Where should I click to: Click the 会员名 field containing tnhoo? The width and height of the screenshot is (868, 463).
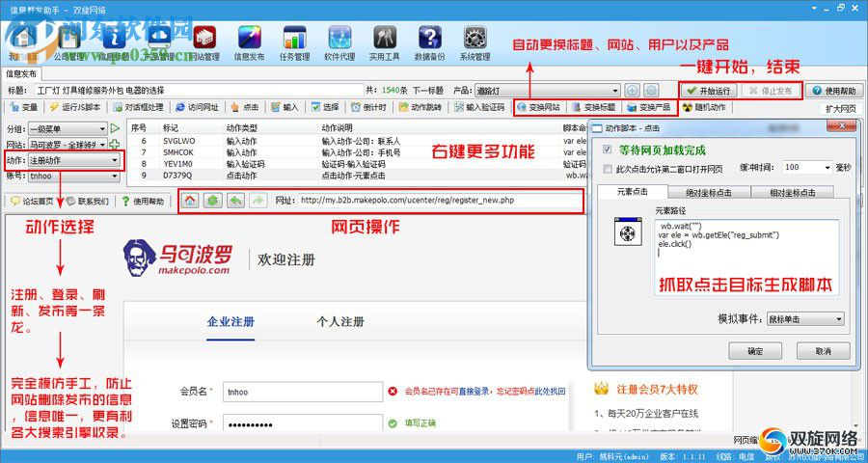tap(303, 392)
